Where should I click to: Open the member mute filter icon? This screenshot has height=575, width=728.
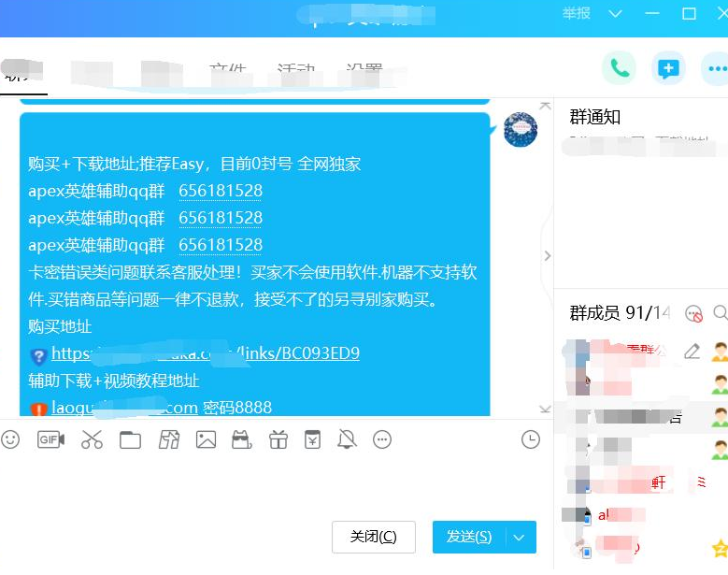pos(694,313)
